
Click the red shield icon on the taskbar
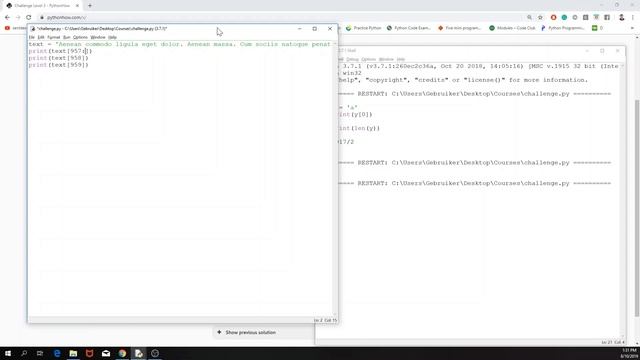pyautogui.click(x=89, y=353)
